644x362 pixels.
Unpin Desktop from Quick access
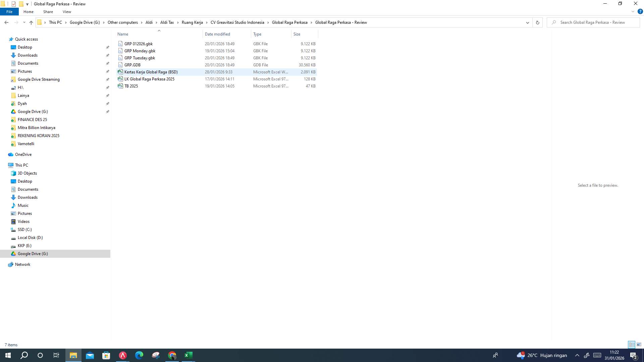click(x=108, y=47)
